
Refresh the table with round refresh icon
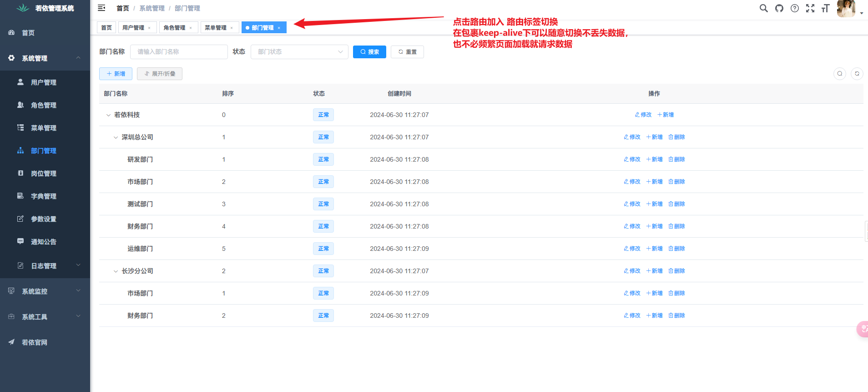[x=857, y=74]
